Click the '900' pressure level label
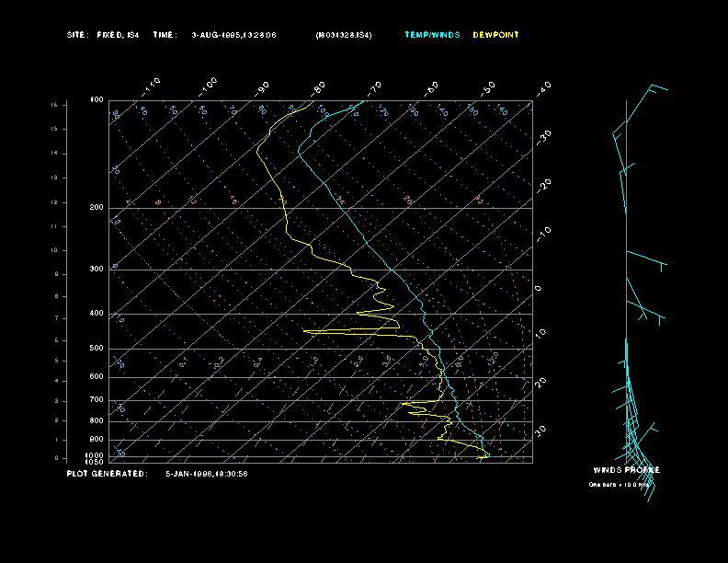The height and width of the screenshot is (563, 728). click(97, 440)
